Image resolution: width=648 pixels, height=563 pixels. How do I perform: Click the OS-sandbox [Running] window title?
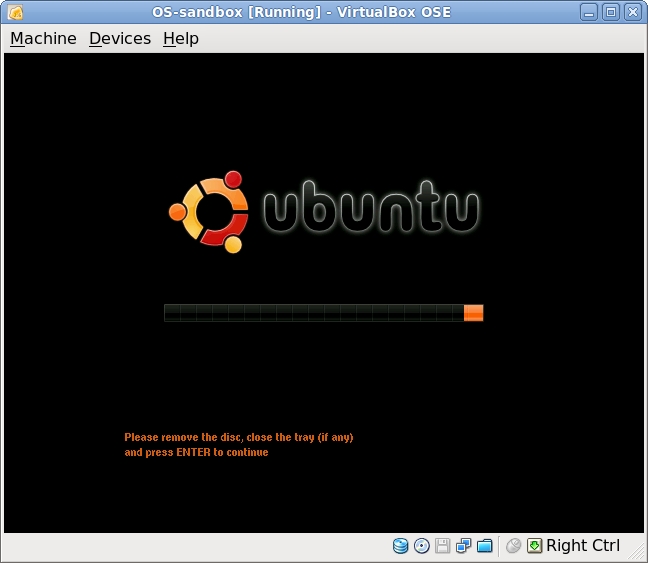pyautogui.click(x=301, y=12)
